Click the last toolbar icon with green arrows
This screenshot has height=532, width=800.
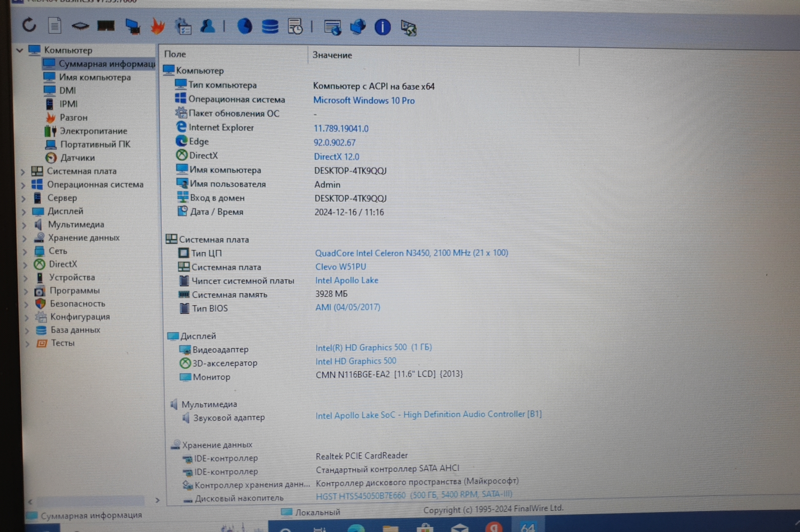click(x=408, y=28)
